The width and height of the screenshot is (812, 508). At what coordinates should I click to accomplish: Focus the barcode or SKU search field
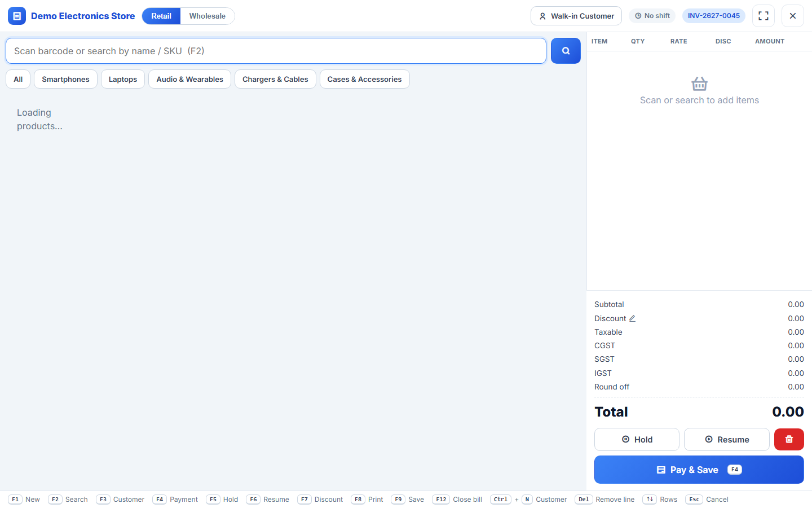(x=276, y=51)
